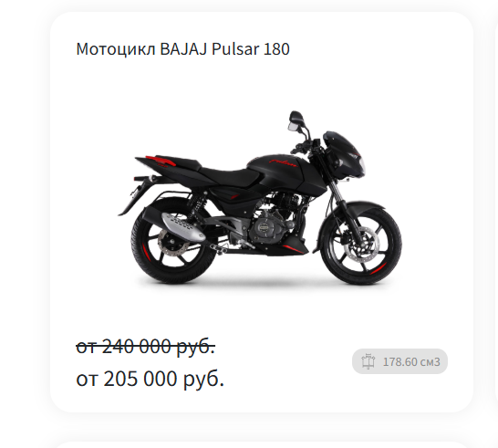
Task: Click the motorcycle's front wheel
Action: coord(361,244)
